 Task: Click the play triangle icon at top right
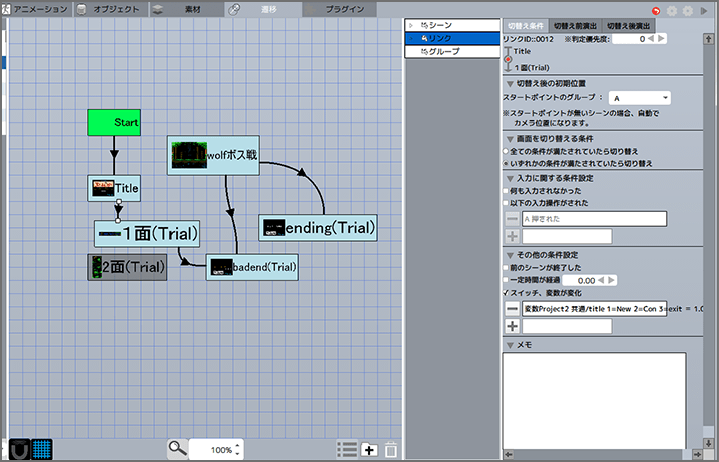(705, 9)
